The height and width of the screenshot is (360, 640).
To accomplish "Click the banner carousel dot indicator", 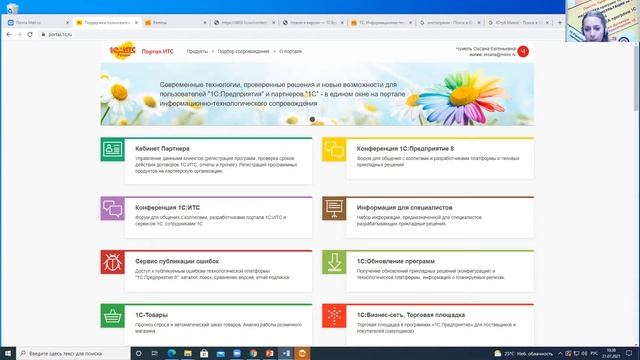I will [312, 119].
